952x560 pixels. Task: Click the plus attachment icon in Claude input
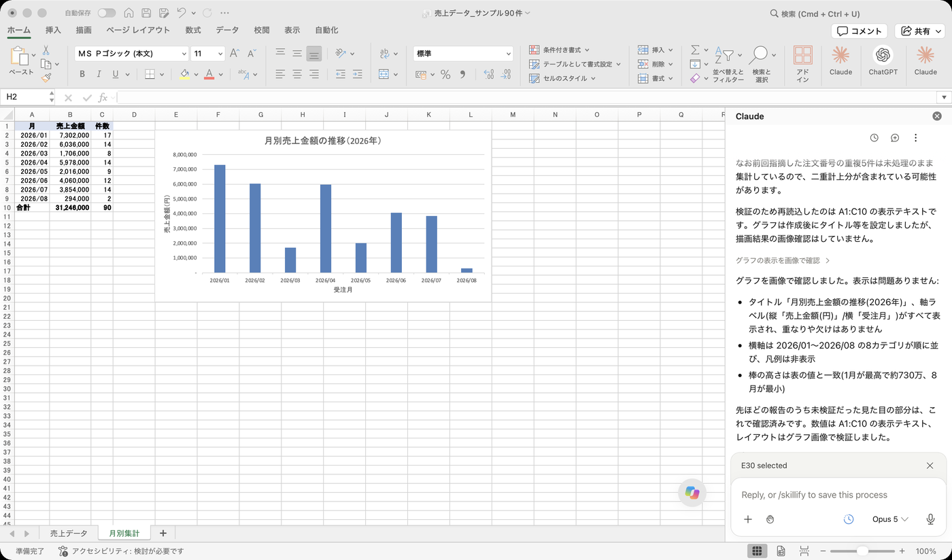click(x=748, y=519)
